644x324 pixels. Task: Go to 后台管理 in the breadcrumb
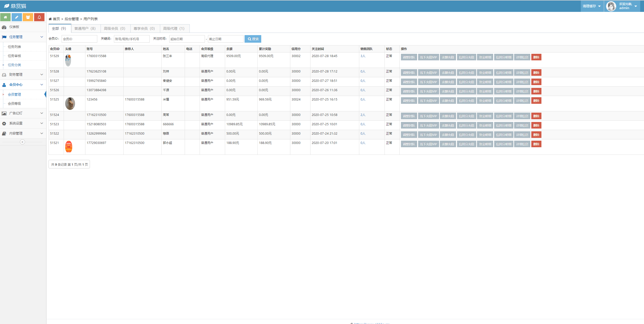pyautogui.click(x=72, y=19)
